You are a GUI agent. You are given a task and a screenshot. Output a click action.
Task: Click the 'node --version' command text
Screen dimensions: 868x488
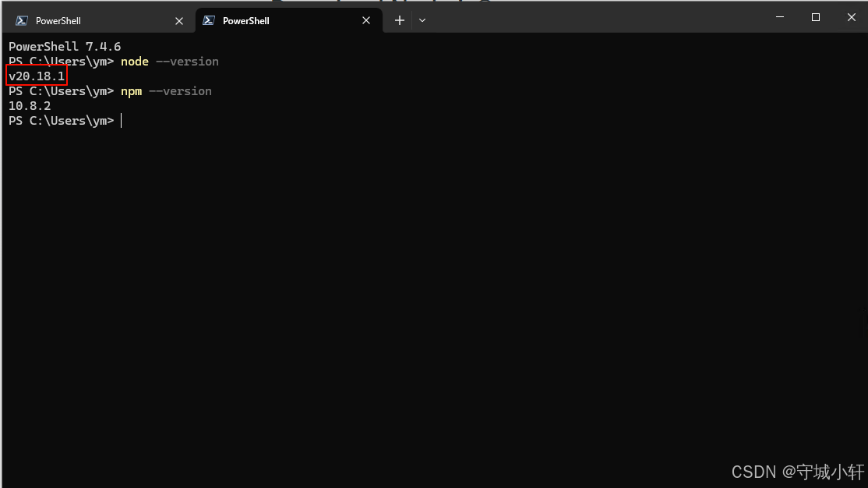point(169,62)
